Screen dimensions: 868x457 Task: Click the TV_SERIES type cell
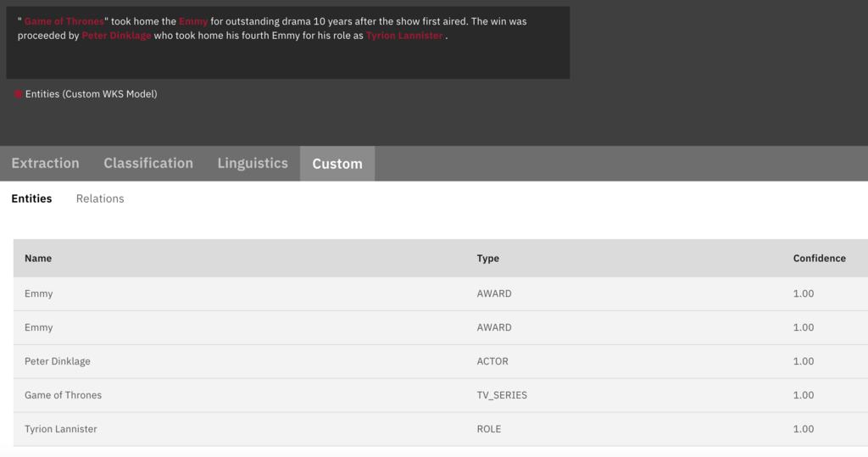coord(502,395)
